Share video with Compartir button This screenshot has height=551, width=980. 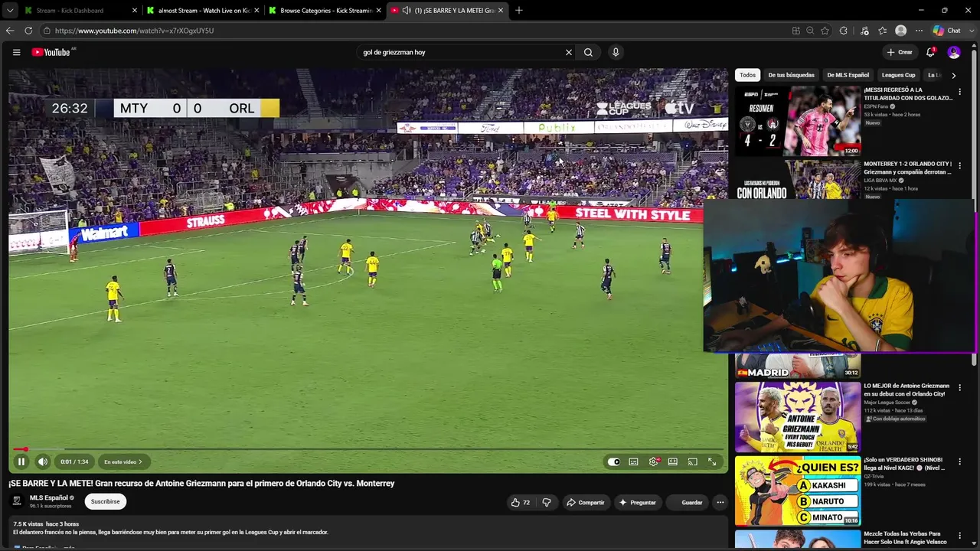[x=586, y=502]
